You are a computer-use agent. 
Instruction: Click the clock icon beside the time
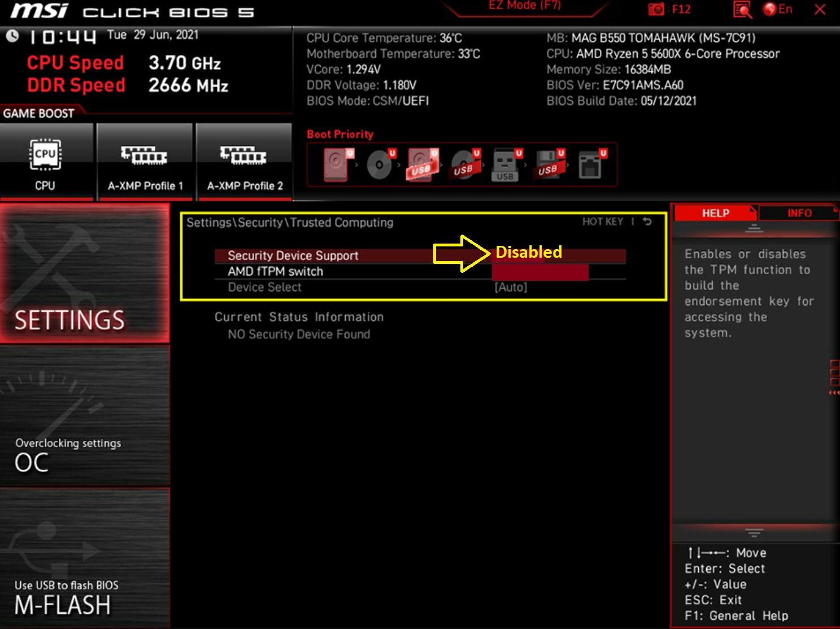click(12, 36)
